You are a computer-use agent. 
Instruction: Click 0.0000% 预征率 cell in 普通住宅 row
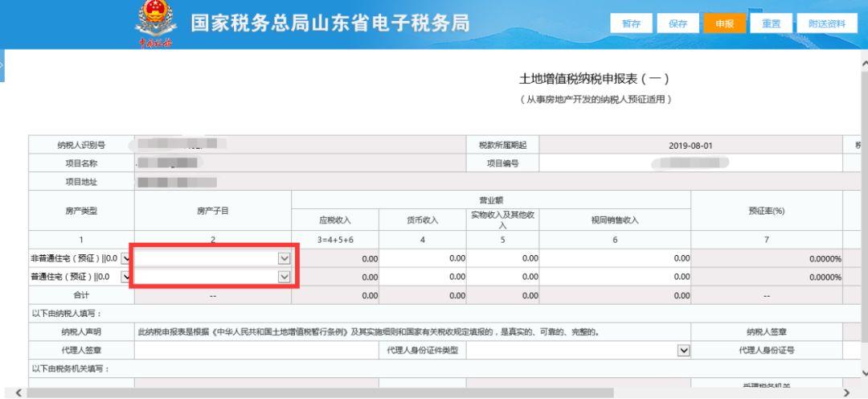(x=767, y=277)
